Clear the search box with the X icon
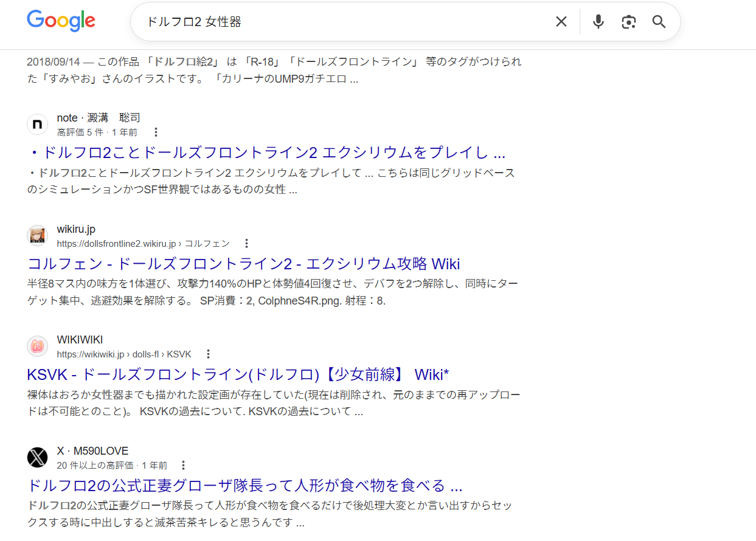This screenshot has height=541, width=756. [561, 22]
